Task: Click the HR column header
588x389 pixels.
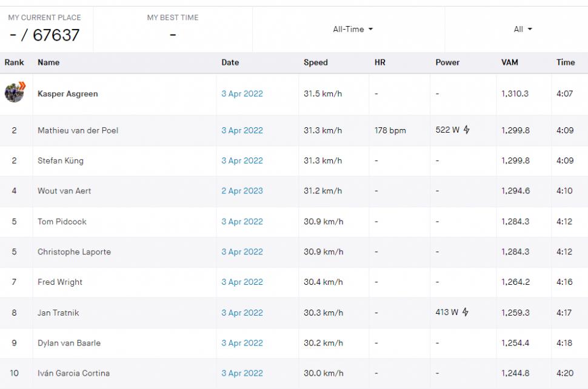Action: tap(380, 62)
